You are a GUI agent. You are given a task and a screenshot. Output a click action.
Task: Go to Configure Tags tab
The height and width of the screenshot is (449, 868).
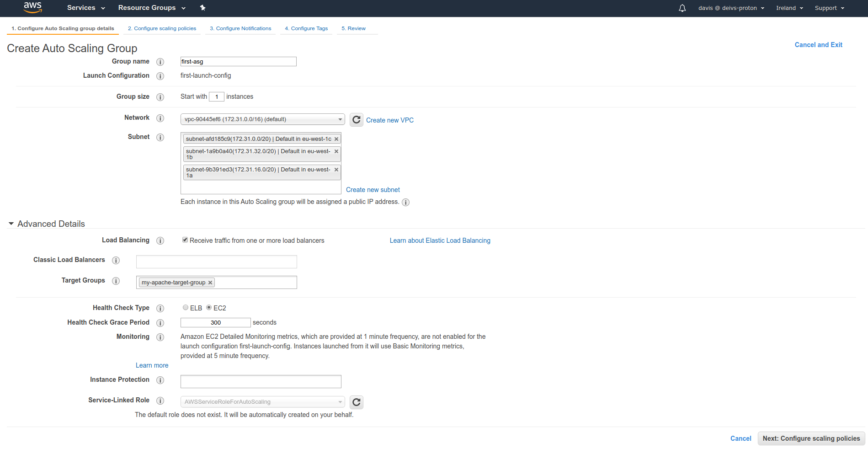(306, 28)
